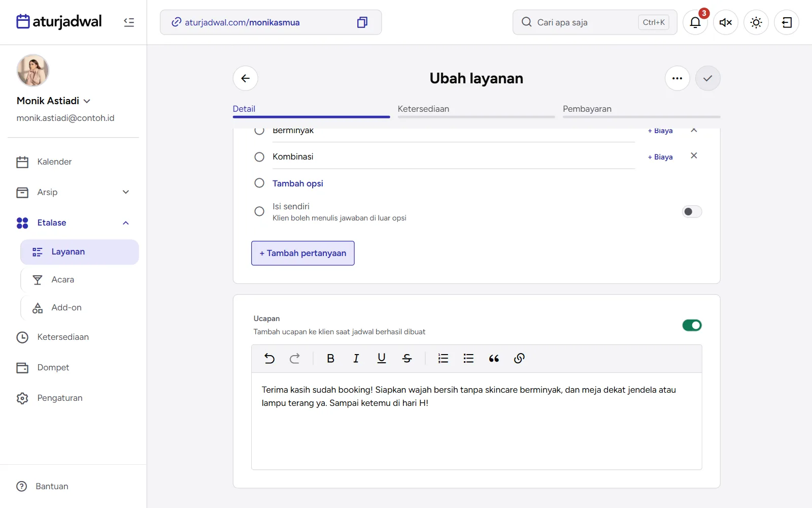
Task: Go back with the arrow button
Action: pyautogui.click(x=246, y=78)
